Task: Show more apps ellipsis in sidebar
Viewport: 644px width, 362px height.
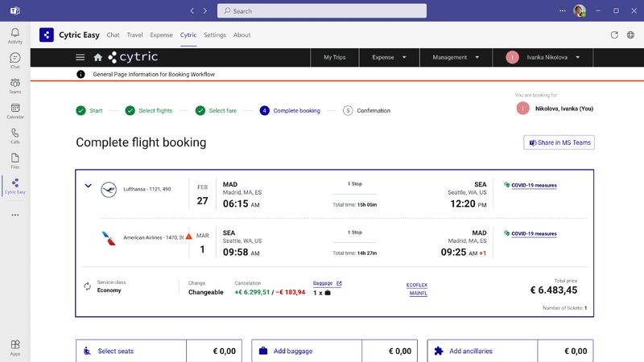Action: coord(14,215)
